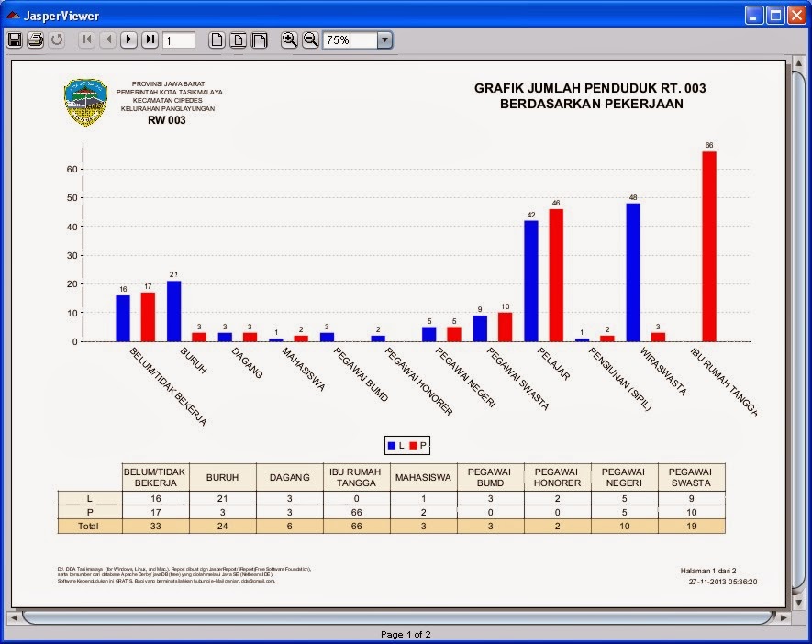Click 'GRAFIK JUMLAH PENDUDUK RT. 003' title

[x=590, y=88]
